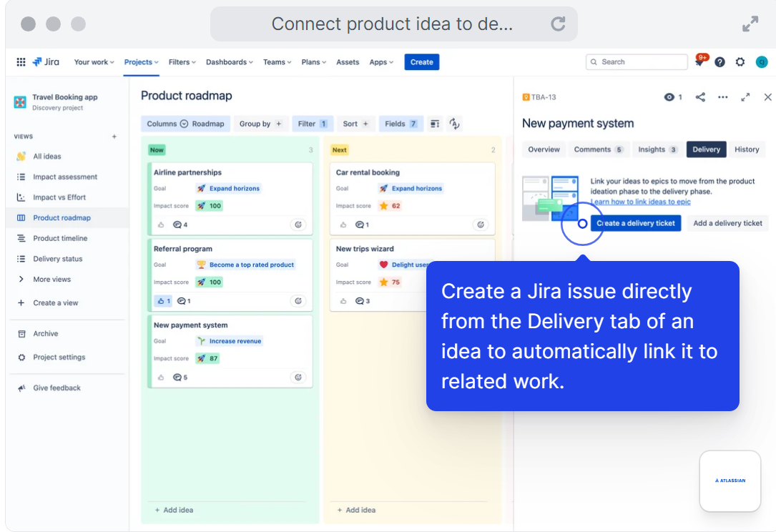The height and width of the screenshot is (532, 776).
Task: Open the notifications bell icon
Action: coord(699,61)
